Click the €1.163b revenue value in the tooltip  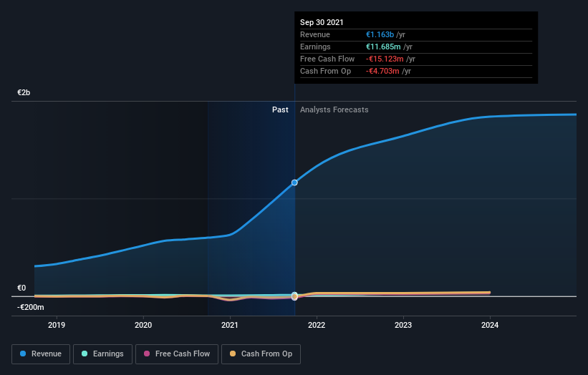(380, 34)
